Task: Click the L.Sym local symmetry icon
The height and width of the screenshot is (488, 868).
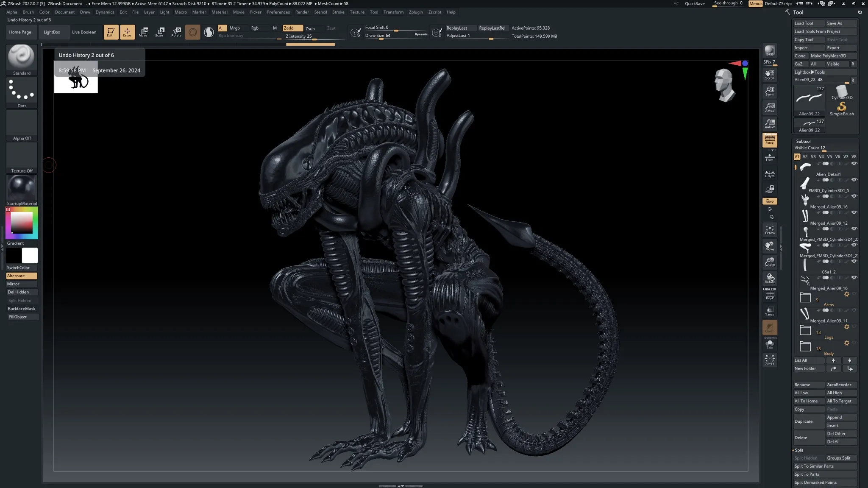Action: tap(770, 173)
